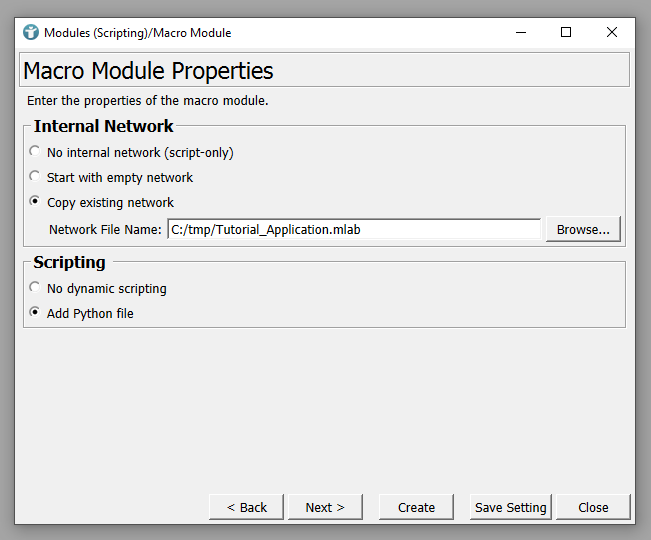Click the Save Setting button
The image size is (651, 540).
pos(510,507)
